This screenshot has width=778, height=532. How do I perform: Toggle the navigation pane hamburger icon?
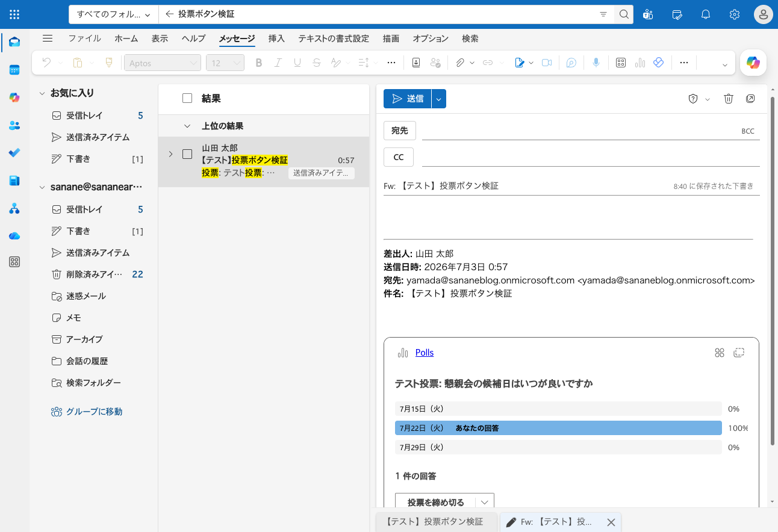point(48,39)
